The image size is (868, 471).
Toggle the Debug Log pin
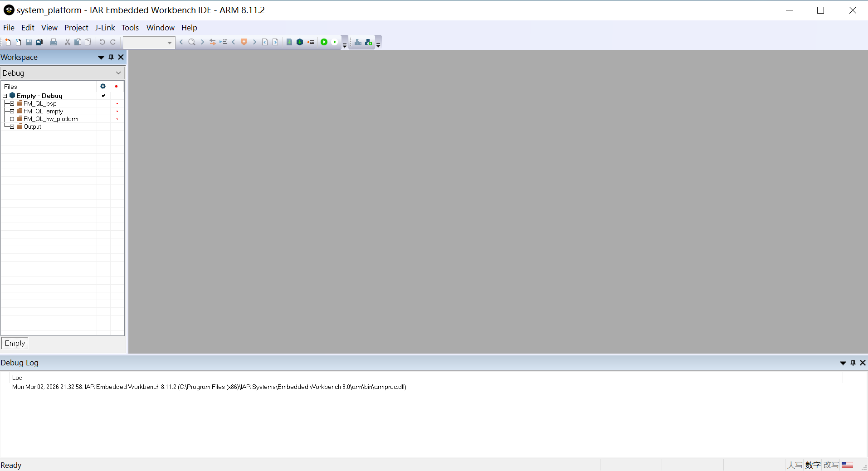853,363
